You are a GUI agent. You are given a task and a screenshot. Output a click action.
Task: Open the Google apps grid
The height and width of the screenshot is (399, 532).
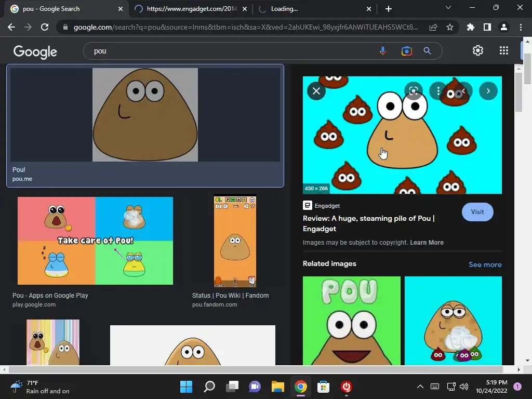[x=504, y=50]
